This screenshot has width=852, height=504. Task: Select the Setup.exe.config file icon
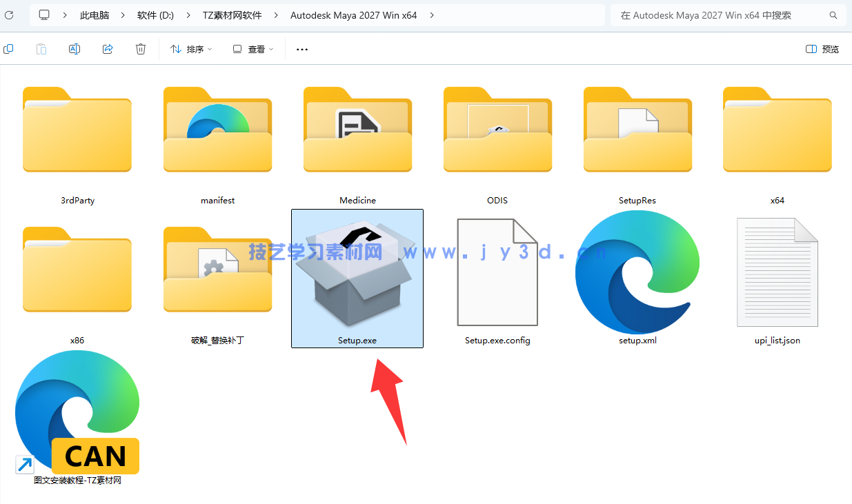coord(497,272)
